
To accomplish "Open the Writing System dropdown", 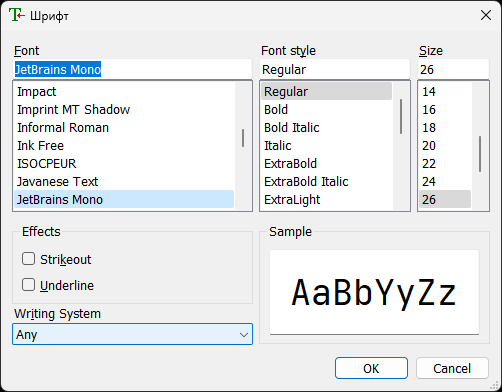I will tap(132, 334).
